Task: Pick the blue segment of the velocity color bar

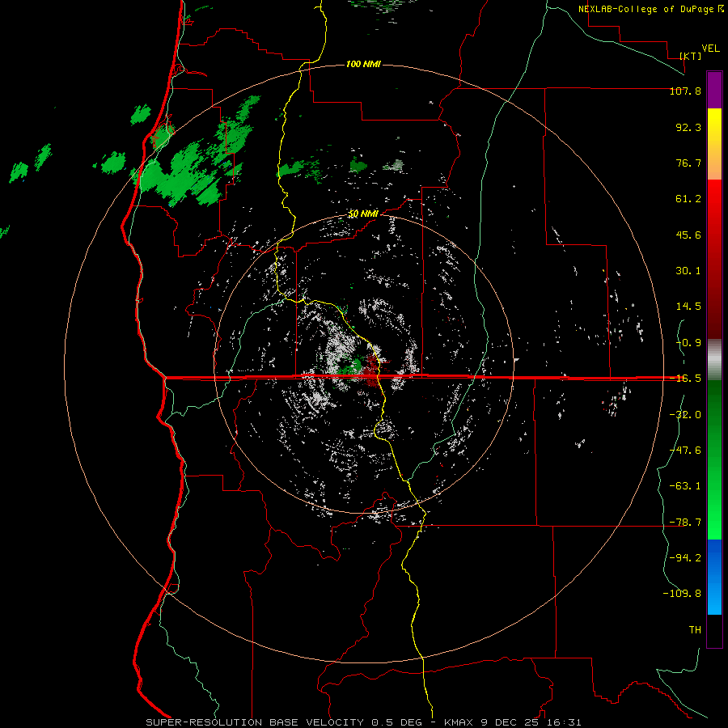Action: click(x=714, y=577)
